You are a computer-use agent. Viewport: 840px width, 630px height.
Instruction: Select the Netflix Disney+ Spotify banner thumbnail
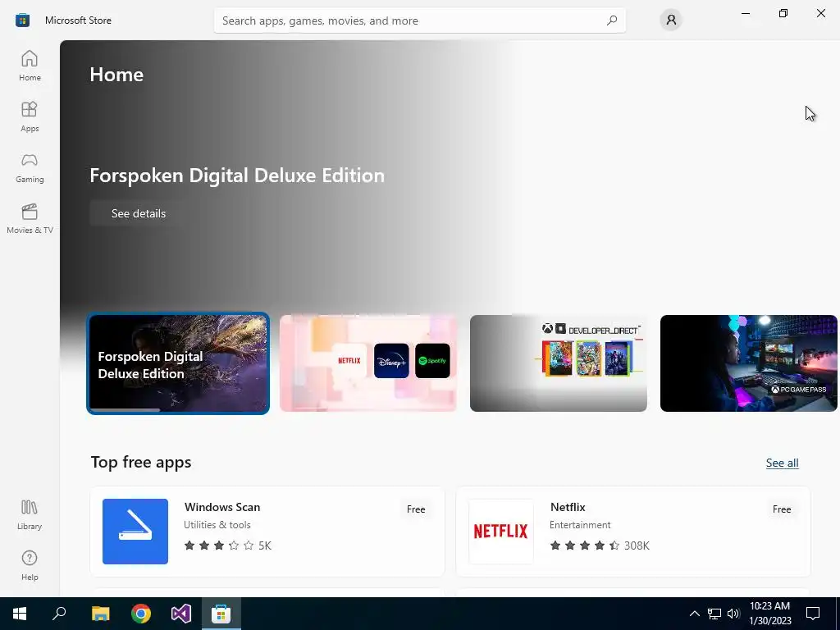(368, 363)
